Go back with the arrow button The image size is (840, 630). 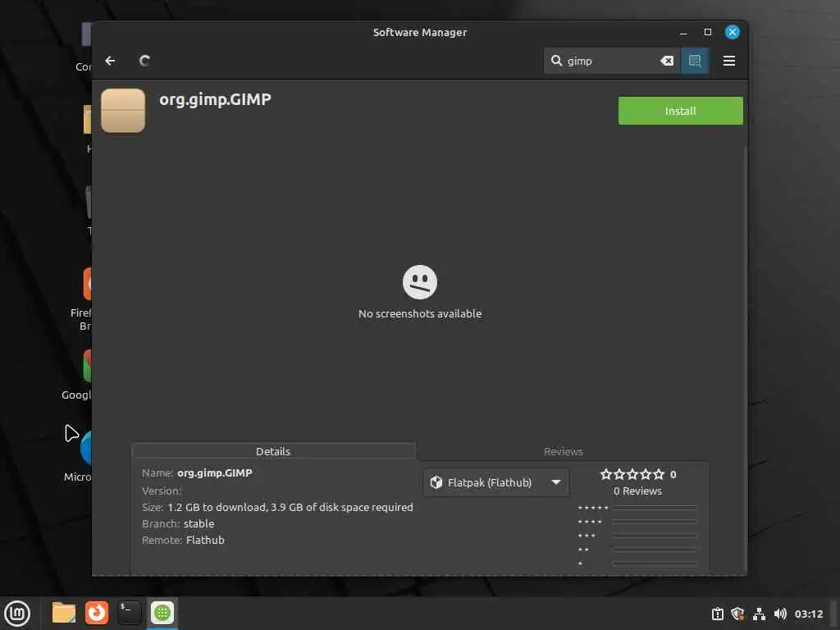pyautogui.click(x=110, y=61)
